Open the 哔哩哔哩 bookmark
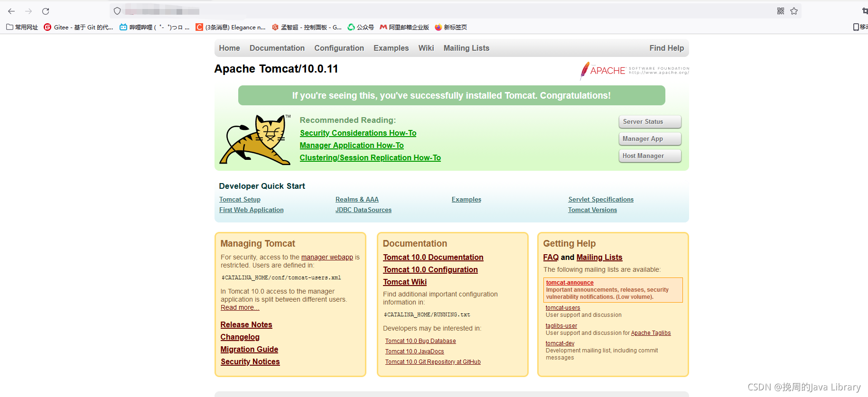The height and width of the screenshot is (397, 868). click(x=154, y=27)
